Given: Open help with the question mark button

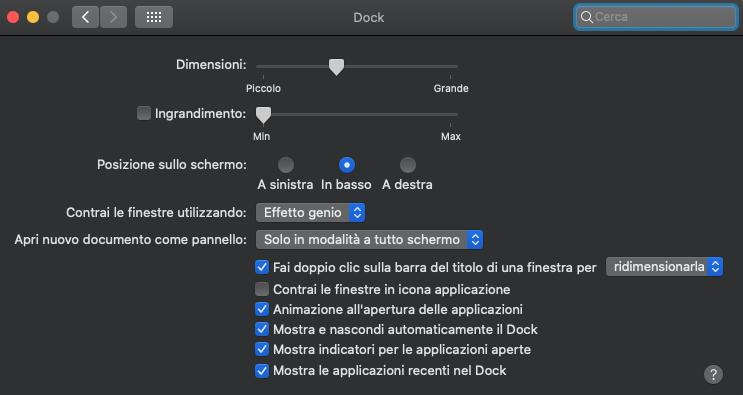Looking at the screenshot, I should [713, 374].
